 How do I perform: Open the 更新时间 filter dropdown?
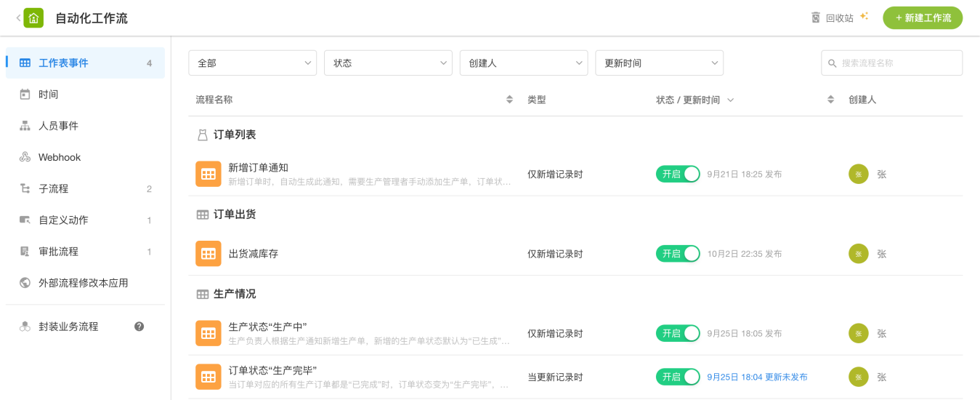coord(659,63)
